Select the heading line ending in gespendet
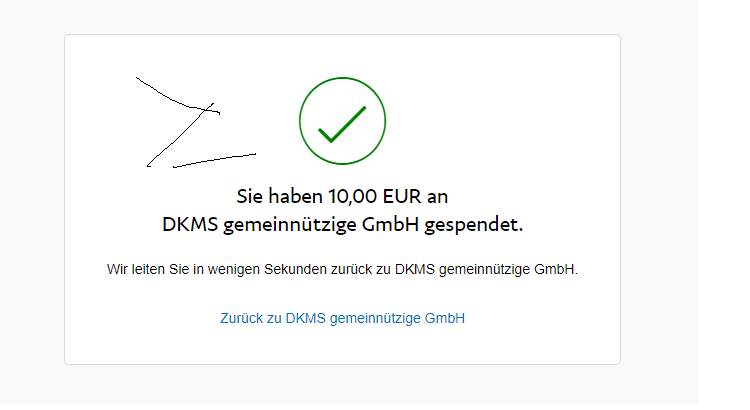The image size is (750, 410). click(x=342, y=224)
